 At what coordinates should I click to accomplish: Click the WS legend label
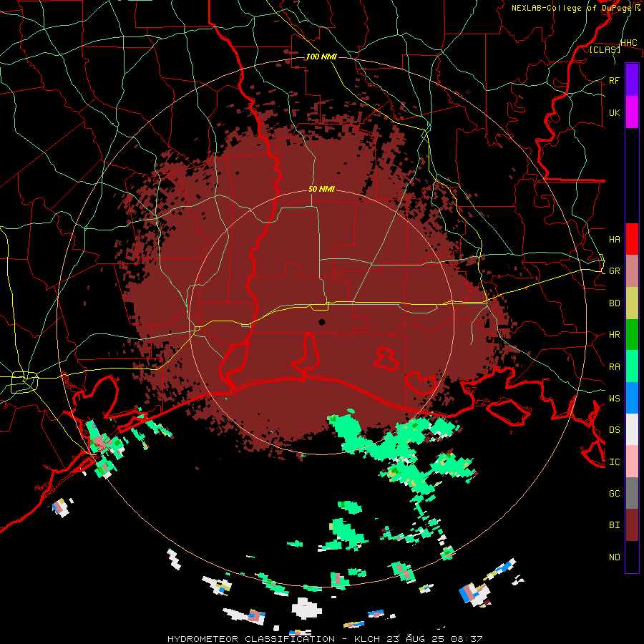point(614,399)
